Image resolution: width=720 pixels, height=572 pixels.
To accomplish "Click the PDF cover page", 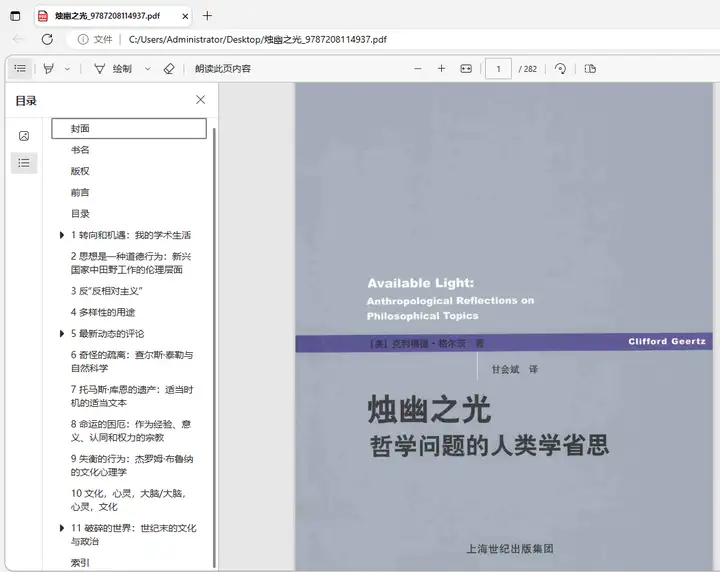I will [x=504, y=327].
